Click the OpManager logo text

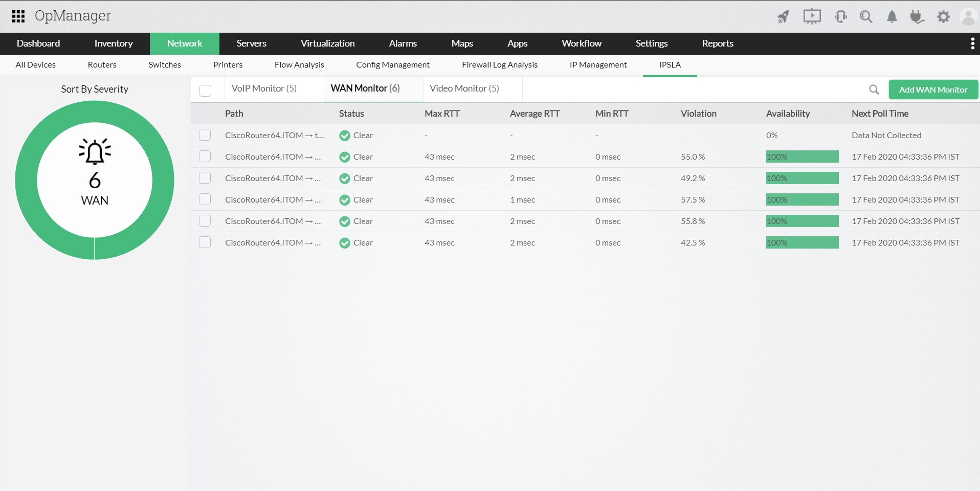[73, 16]
